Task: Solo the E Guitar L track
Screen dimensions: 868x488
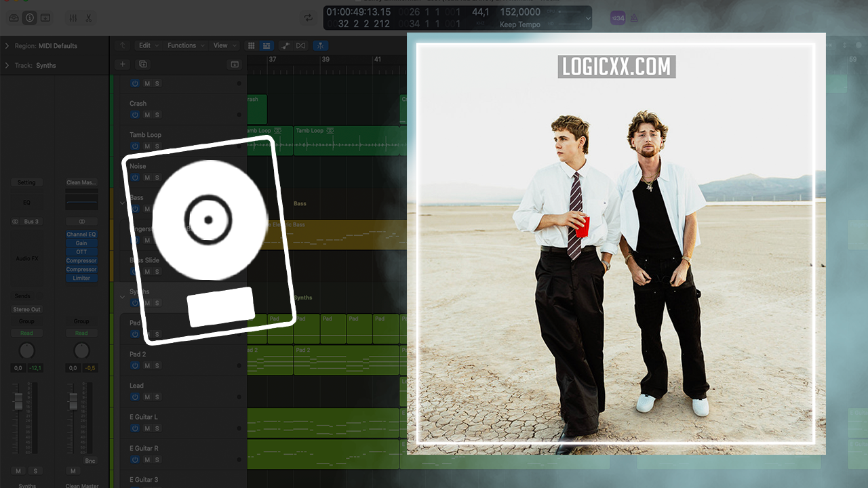Action: tap(157, 428)
